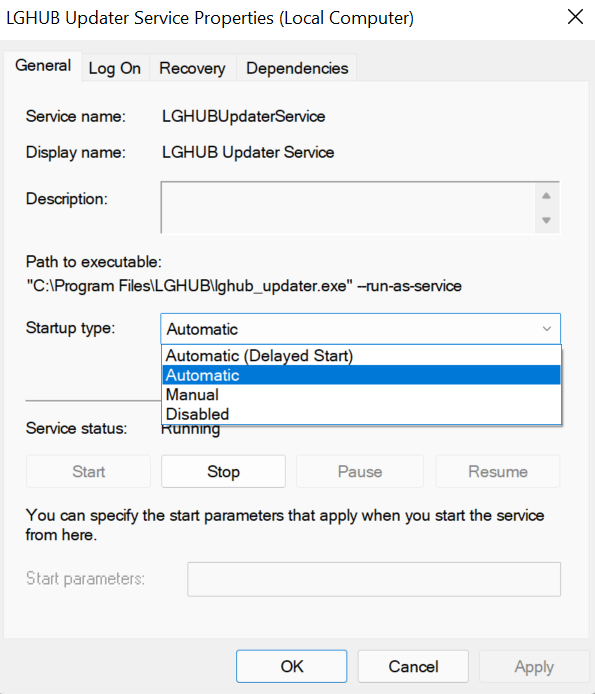Image resolution: width=595 pixels, height=694 pixels.
Task: Select the highlighted Automatic option
Action: coord(361,375)
